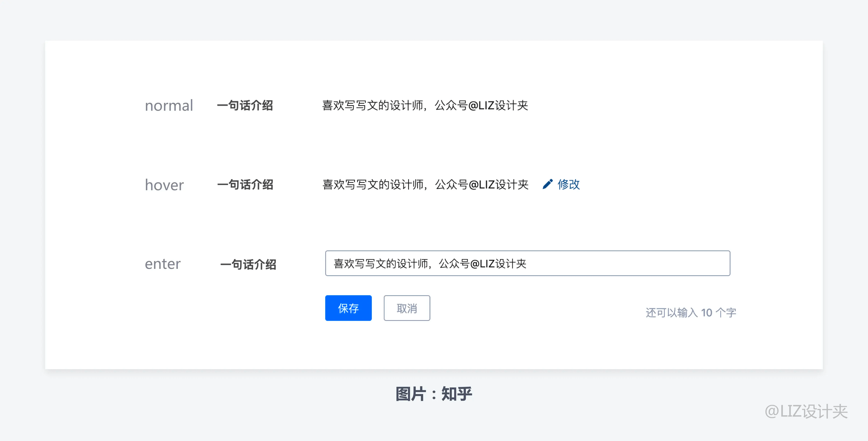Click the pencil edit icon

pyautogui.click(x=547, y=184)
